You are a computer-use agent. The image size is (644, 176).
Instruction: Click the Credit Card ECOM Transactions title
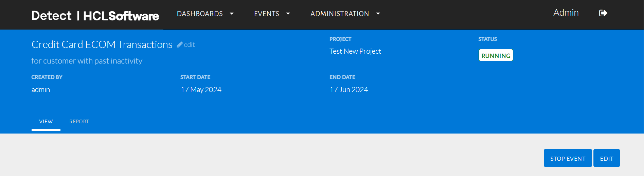coord(102,45)
